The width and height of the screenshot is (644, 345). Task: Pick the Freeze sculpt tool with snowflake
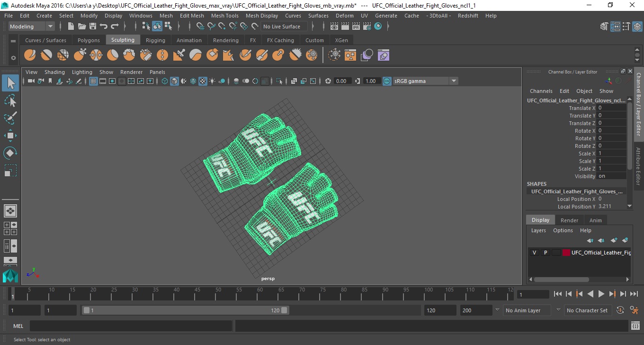point(312,55)
